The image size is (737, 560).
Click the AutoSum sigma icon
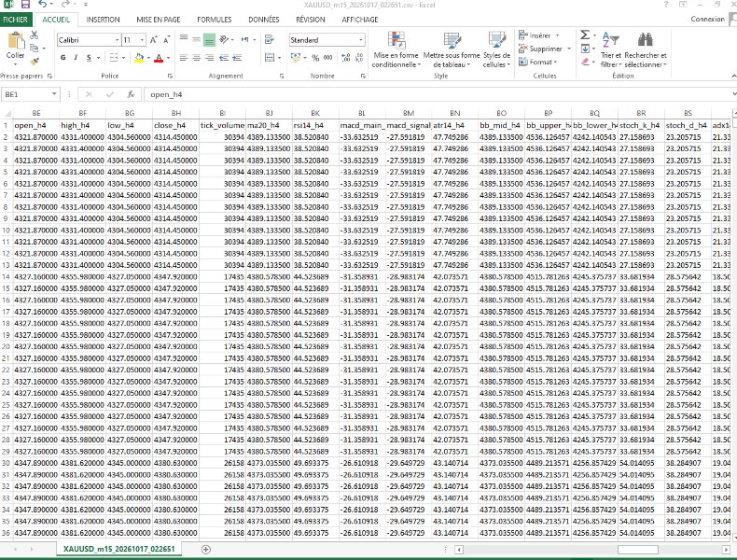585,35
